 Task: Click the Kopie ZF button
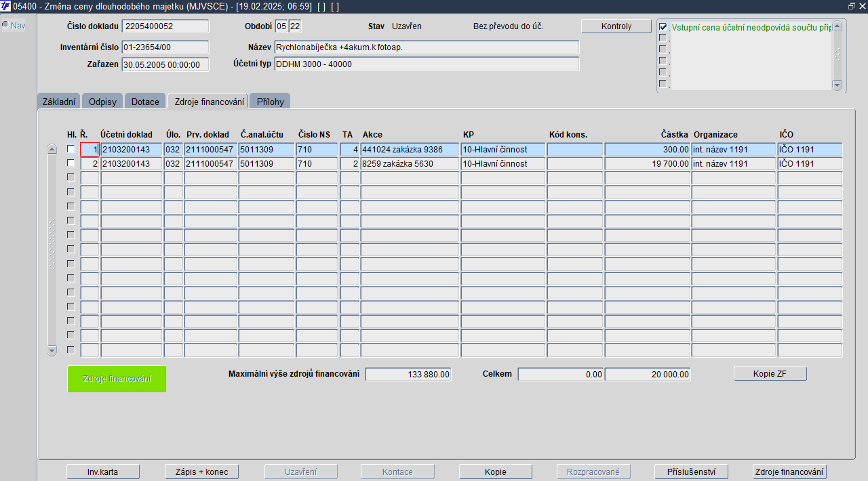pyautogui.click(x=770, y=374)
